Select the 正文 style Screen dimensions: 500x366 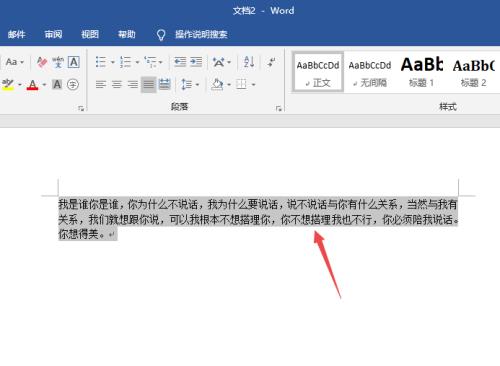coord(318,72)
